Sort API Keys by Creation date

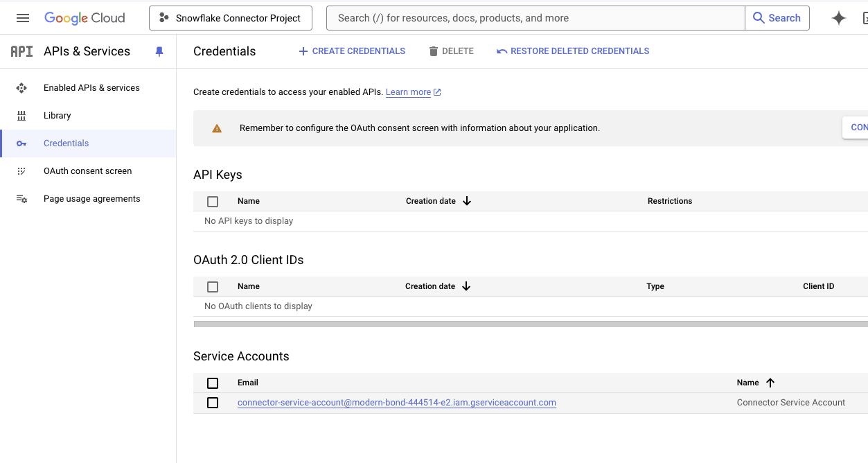coord(438,201)
